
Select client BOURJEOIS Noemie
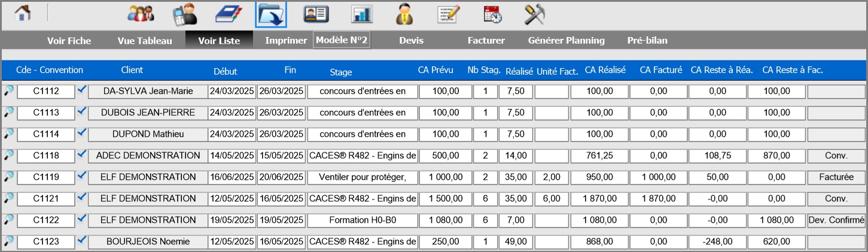(148, 242)
